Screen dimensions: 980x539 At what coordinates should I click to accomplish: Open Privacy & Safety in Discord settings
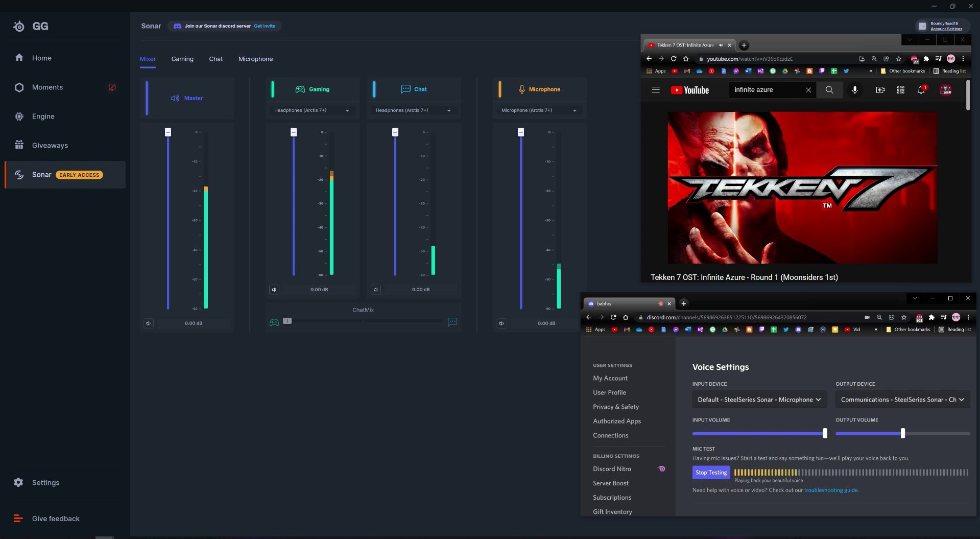(x=616, y=407)
